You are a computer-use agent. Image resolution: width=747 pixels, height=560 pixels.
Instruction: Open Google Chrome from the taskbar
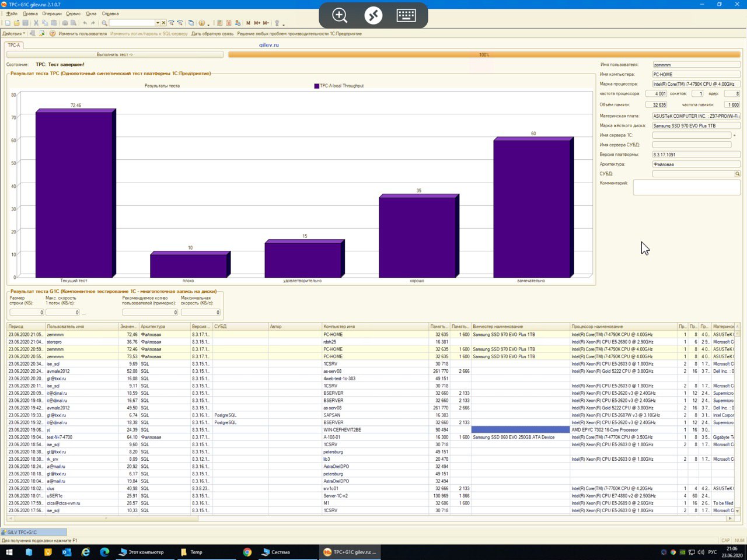(247, 552)
